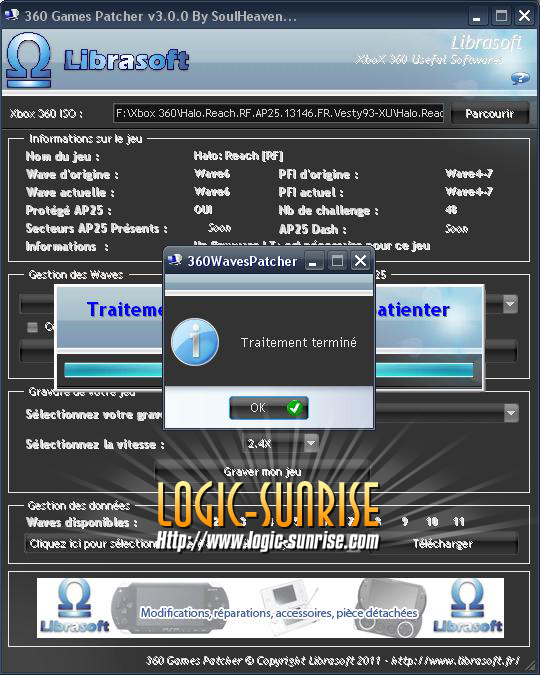Close the 360WavesPatcher dialog
Image resolution: width=540 pixels, height=676 pixels.
click(360, 261)
